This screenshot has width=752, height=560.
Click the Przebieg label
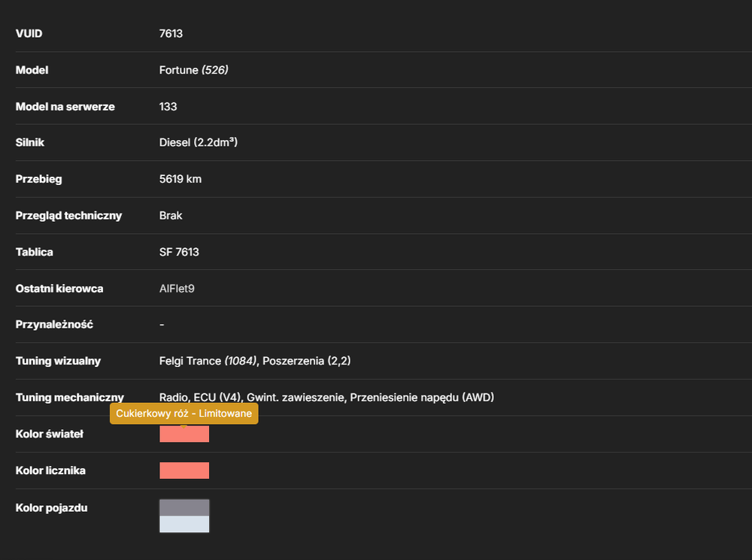click(x=39, y=179)
